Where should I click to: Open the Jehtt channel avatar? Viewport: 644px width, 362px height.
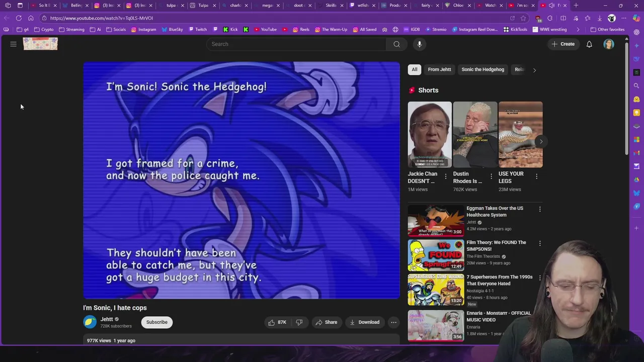point(90,322)
